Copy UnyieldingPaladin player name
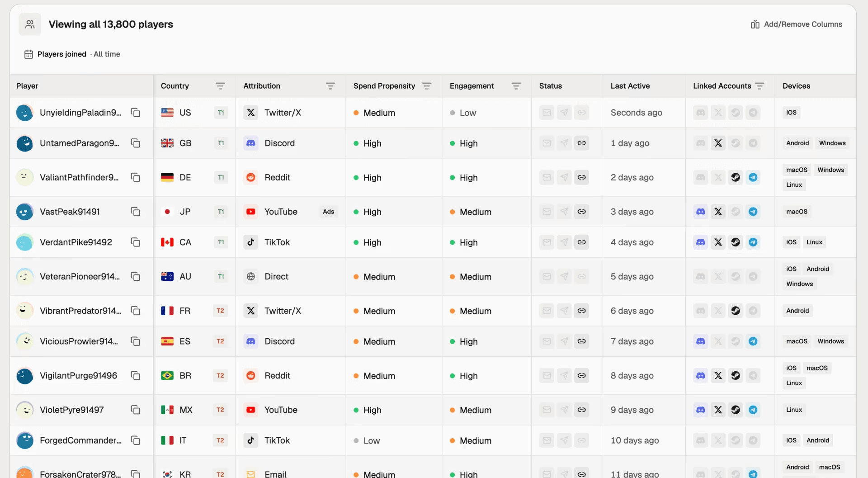Image resolution: width=868 pixels, height=478 pixels. tap(135, 113)
